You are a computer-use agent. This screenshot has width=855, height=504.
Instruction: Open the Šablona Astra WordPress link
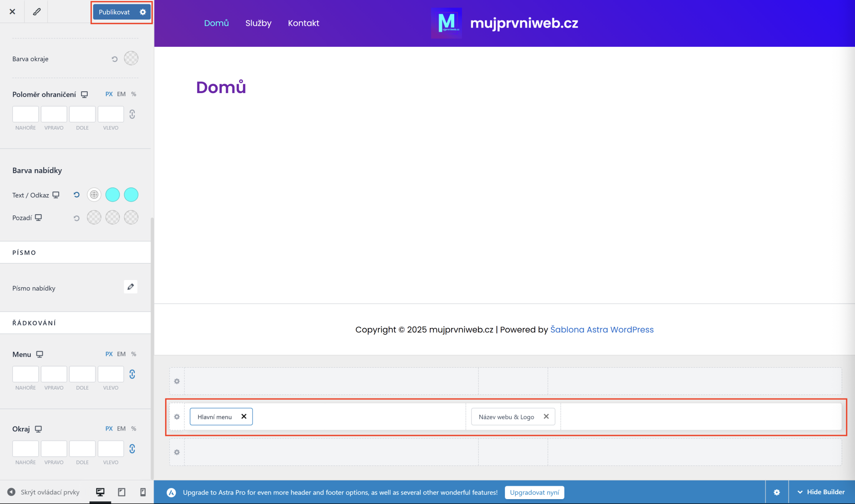[x=602, y=329]
